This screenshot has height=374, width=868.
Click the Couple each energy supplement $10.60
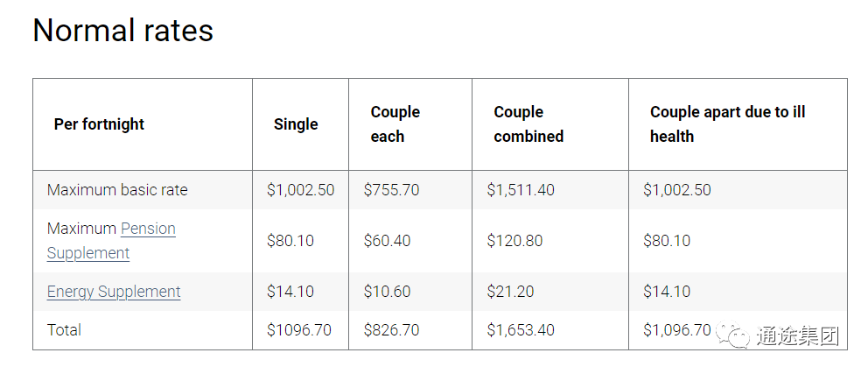(x=387, y=292)
